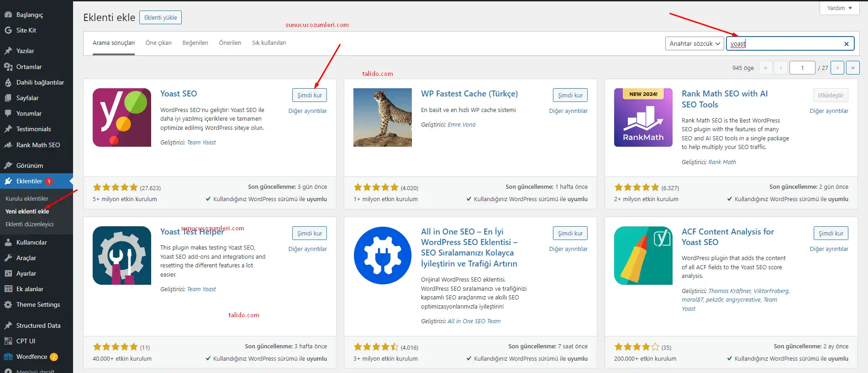The height and width of the screenshot is (373, 868).
Task: Open Görünüm appearance brush icon
Action: tap(8, 165)
